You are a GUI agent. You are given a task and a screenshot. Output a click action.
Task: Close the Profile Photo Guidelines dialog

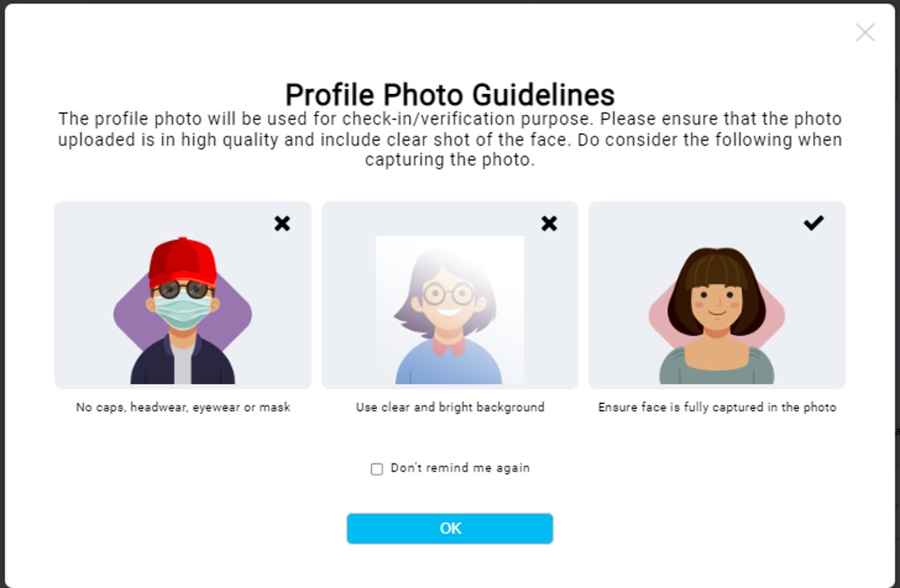click(x=865, y=32)
